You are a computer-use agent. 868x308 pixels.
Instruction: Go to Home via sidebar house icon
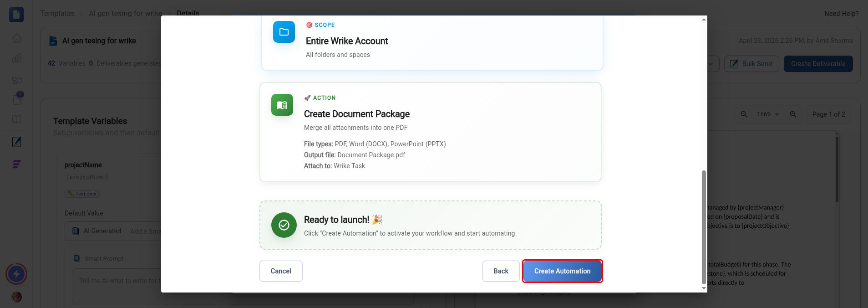17,38
